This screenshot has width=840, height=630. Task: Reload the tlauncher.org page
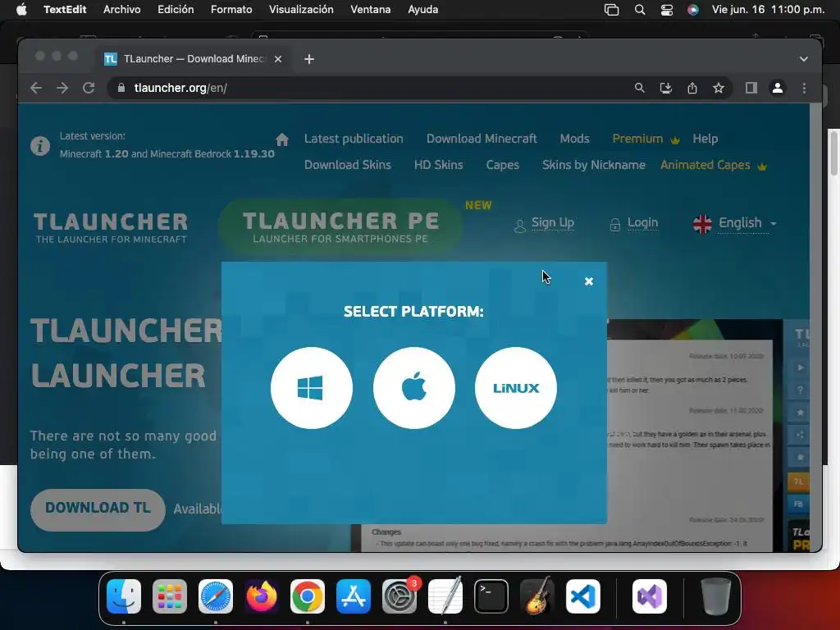point(89,88)
